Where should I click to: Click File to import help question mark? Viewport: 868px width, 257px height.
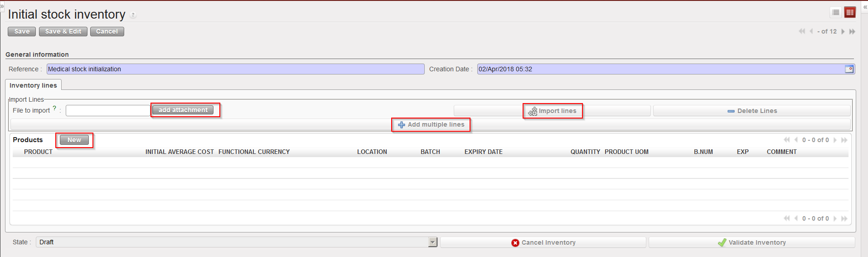point(54,108)
